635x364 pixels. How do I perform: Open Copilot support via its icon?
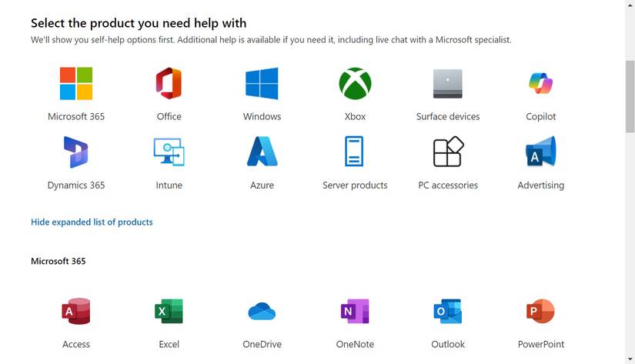tap(540, 83)
